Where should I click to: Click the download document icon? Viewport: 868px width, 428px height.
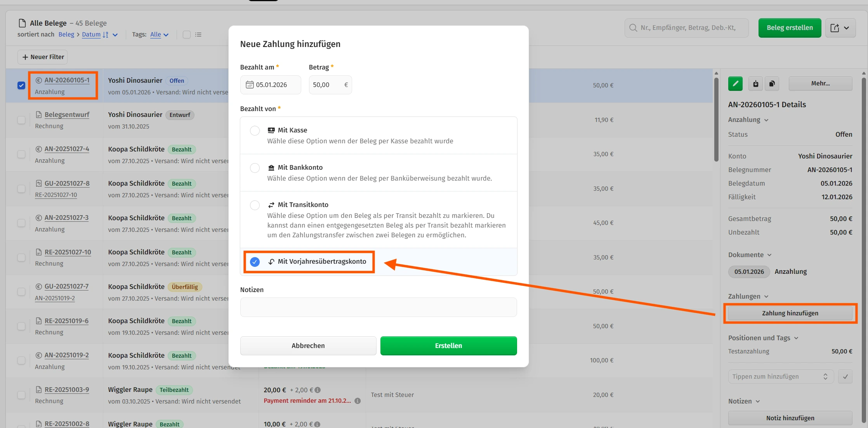click(755, 84)
